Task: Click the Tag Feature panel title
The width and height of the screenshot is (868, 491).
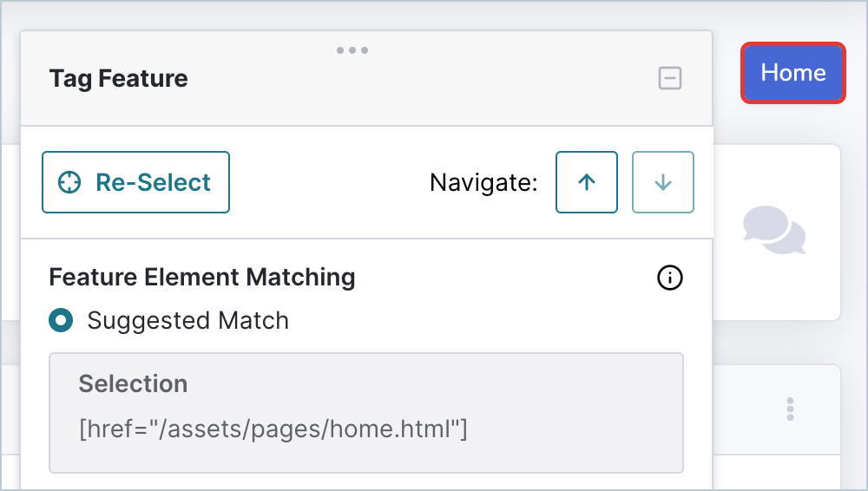Action: tap(118, 79)
